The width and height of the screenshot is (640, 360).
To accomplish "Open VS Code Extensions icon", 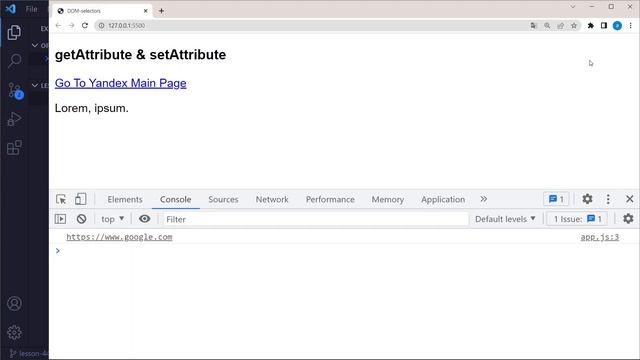I will (x=14, y=147).
